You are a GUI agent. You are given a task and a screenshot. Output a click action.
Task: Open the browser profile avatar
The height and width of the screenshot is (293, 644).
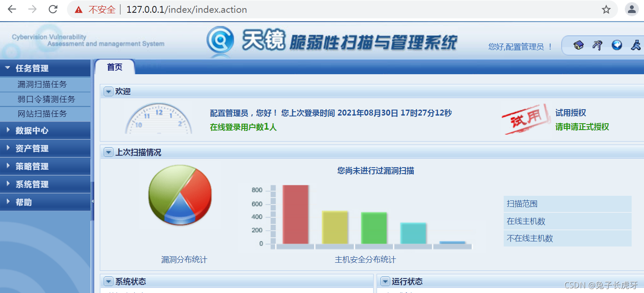pos(632,9)
